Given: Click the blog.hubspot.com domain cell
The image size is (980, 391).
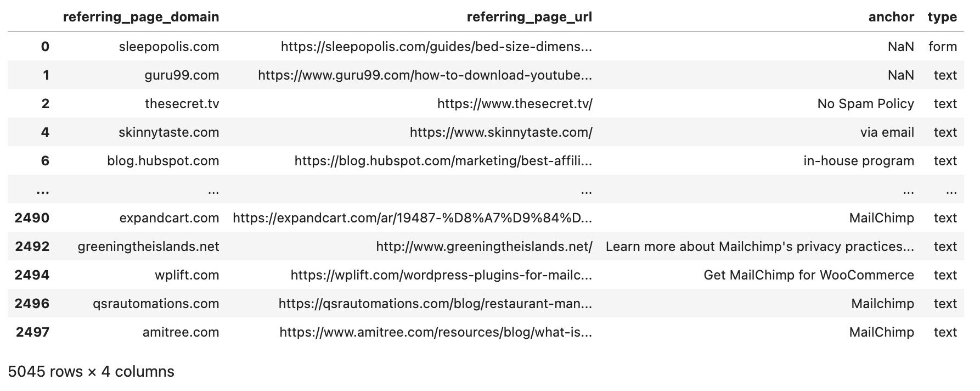Looking at the screenshot, I should [x=163, y=161].
